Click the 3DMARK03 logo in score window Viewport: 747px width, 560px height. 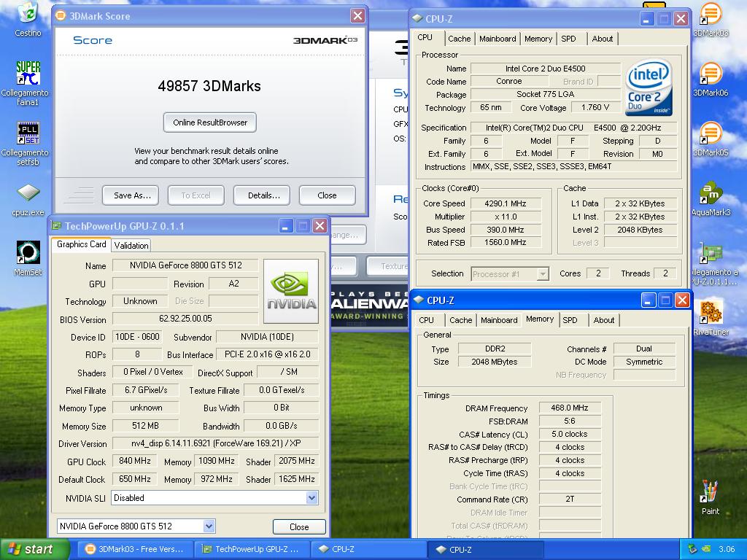(325, 40)
